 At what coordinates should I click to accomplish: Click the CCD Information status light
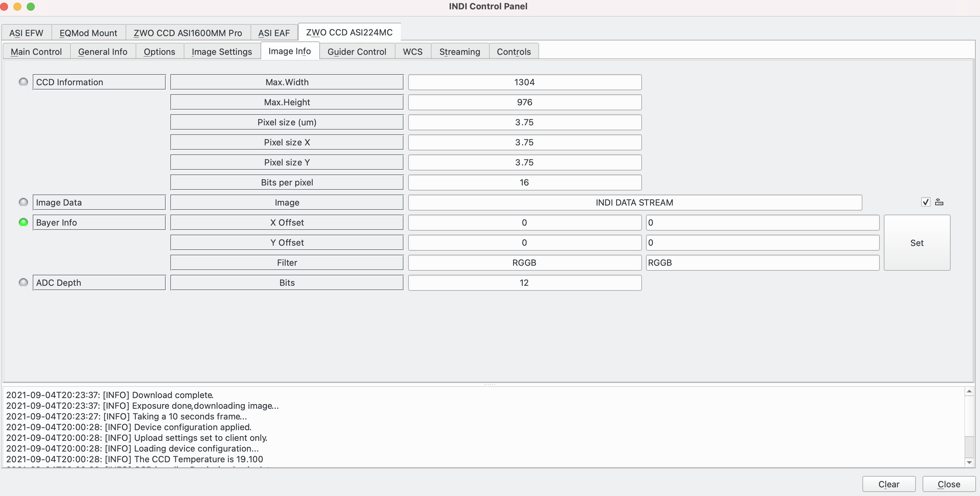(23, 82)
